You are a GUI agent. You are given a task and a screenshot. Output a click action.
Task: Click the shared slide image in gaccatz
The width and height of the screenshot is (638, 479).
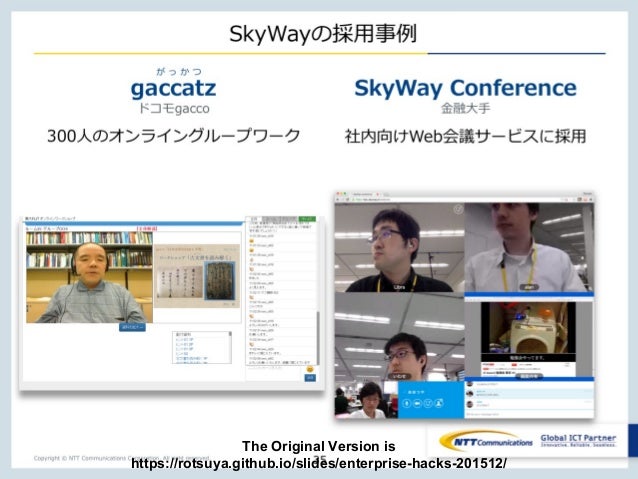coord(197,276)
